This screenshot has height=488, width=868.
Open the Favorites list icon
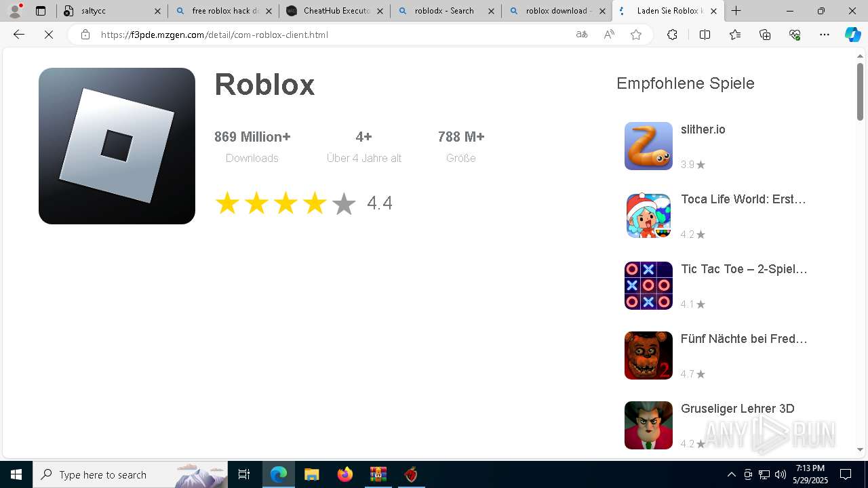(x=735, y=35)
